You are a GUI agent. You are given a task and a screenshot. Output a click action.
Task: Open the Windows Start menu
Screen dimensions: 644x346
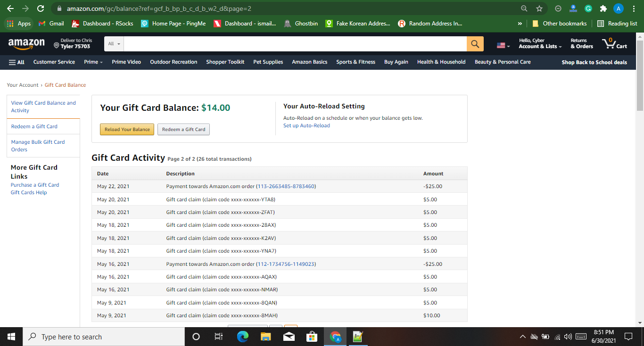point(11,337)
